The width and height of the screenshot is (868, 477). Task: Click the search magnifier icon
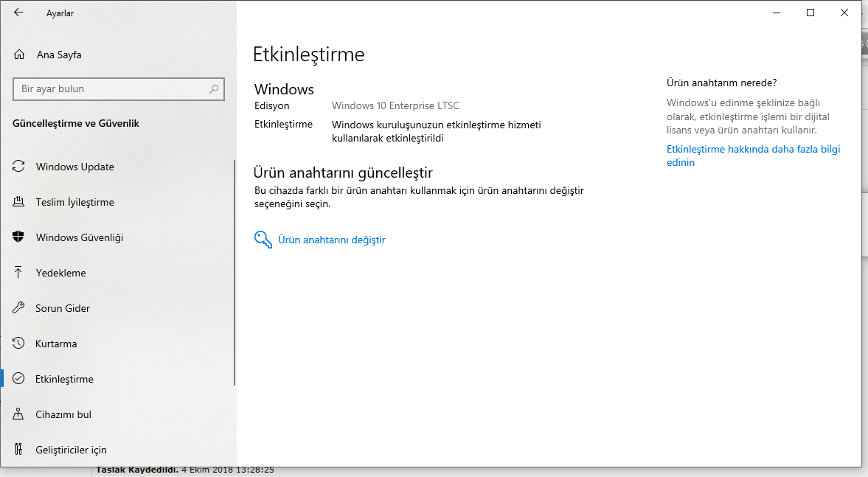(x=214, y=88)
